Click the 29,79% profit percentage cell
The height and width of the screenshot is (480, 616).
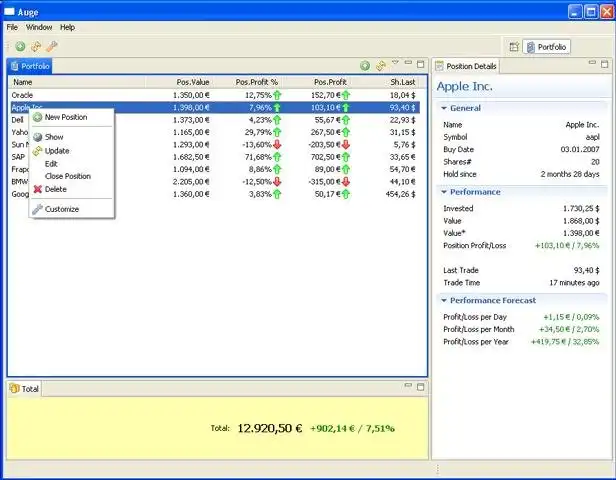click(258, 132)
